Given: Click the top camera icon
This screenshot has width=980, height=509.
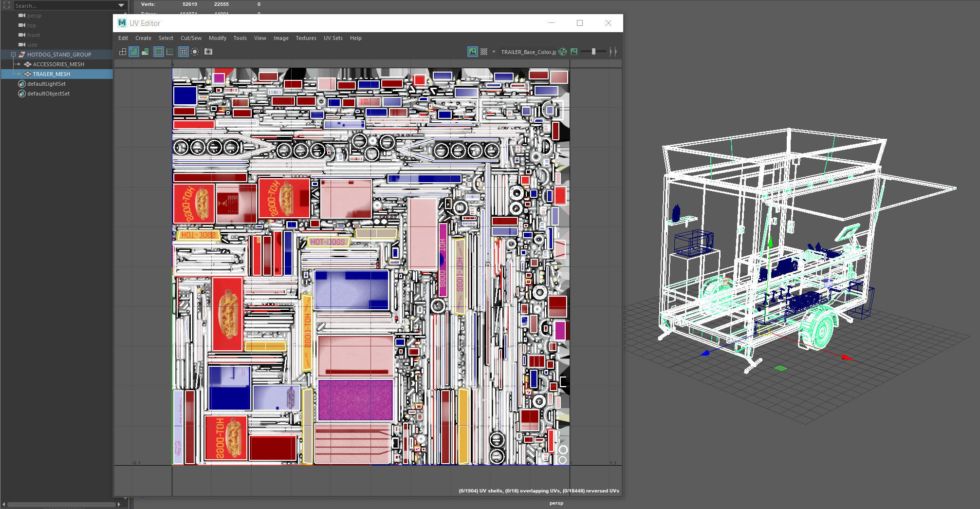Looking at the screenshot, I should [21, 25].
